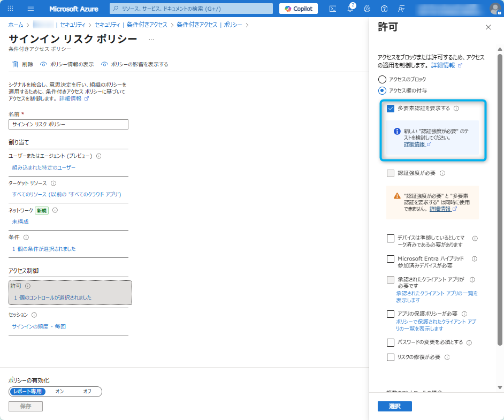Check デバイスは準拠しているとしてマーク済み checkbox
The width and height of the screenshot is (504, 420).
tap(390, 238)
